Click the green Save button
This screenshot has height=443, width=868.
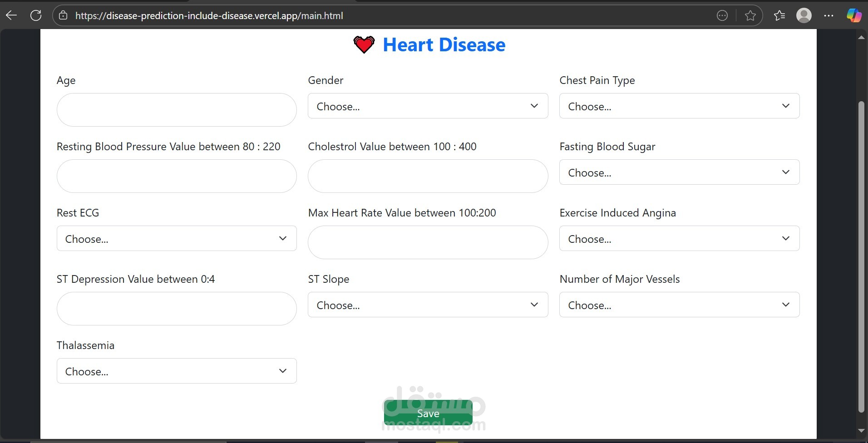(428, 413)
